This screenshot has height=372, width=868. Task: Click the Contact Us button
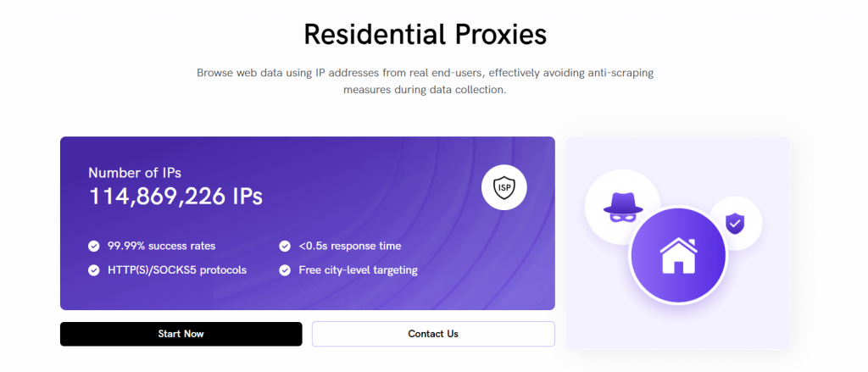433,334
